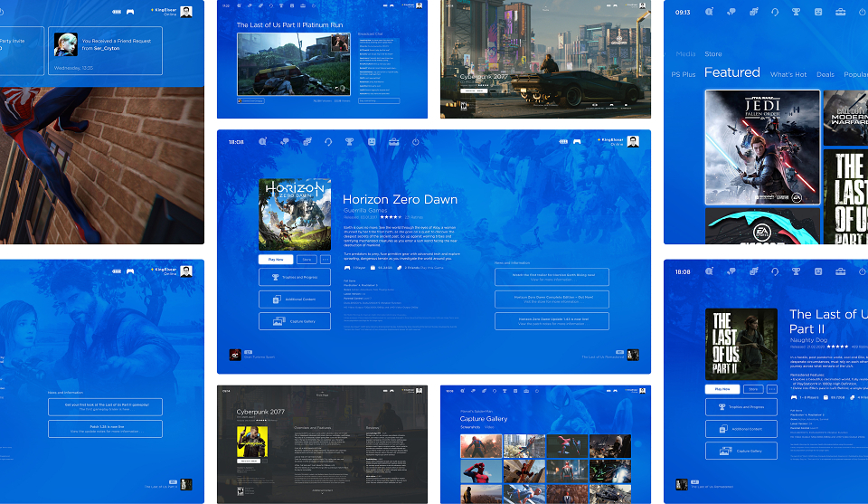Click power icon on Horizon Zero Dawn screen

[416, 142]
